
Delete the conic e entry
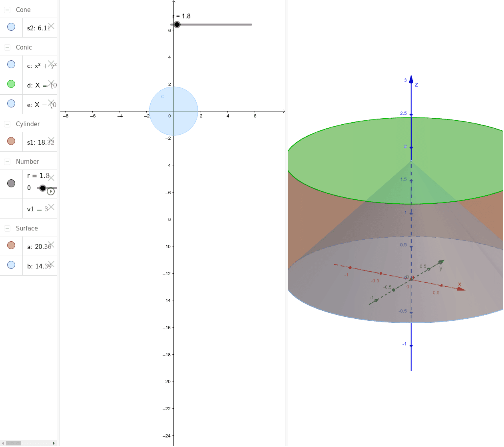point(51,103)
